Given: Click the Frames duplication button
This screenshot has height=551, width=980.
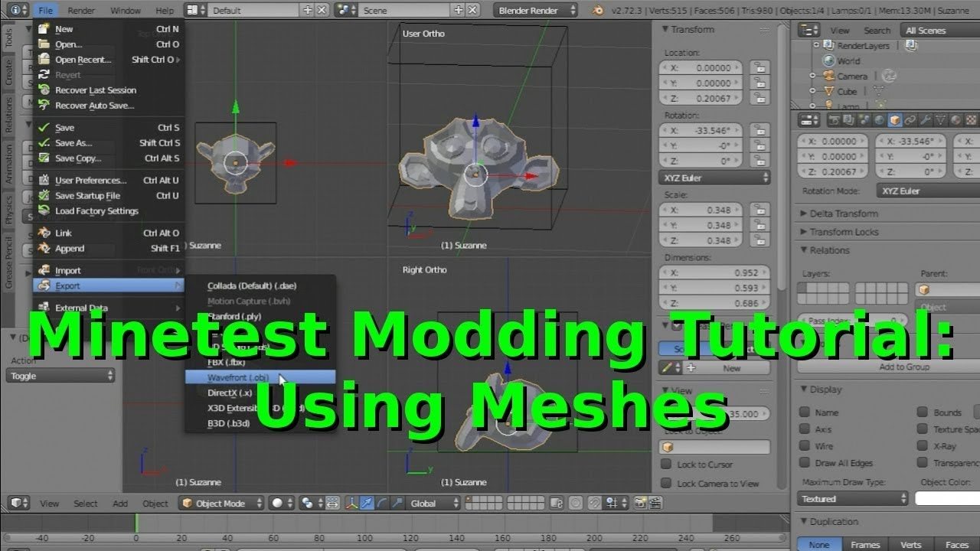Looking at the screenshot, I should tap(865, 545).
